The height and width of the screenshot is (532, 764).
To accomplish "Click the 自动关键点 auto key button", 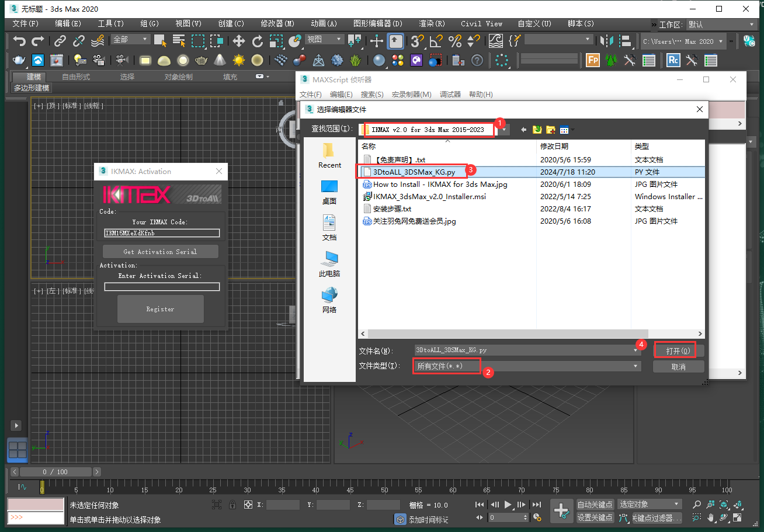I will (x=595, y=505).
